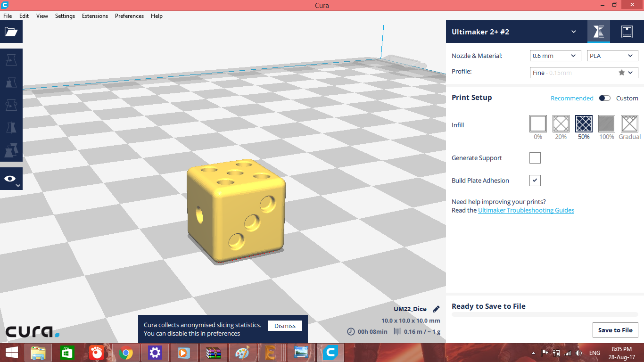Select the Move tool in left toolbar
The height and width of the screenshot is (362, 644).
coord(11,60)
